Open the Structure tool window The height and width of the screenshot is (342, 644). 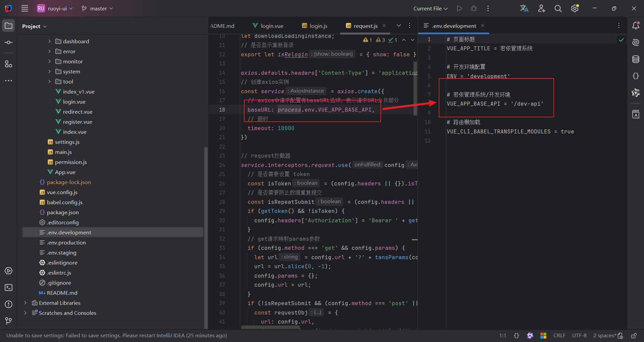(9, 64)
